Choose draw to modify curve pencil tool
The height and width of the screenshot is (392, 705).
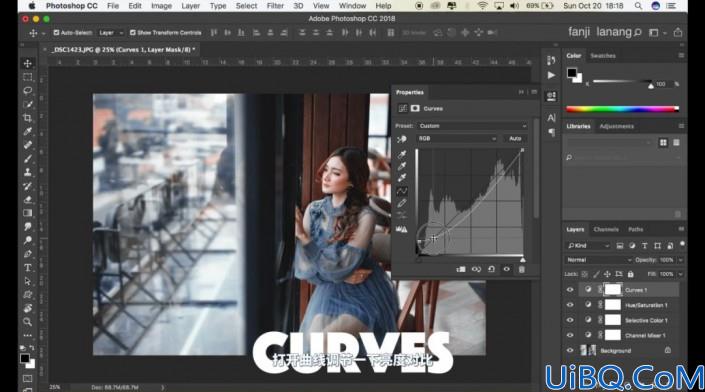[402, 203]
